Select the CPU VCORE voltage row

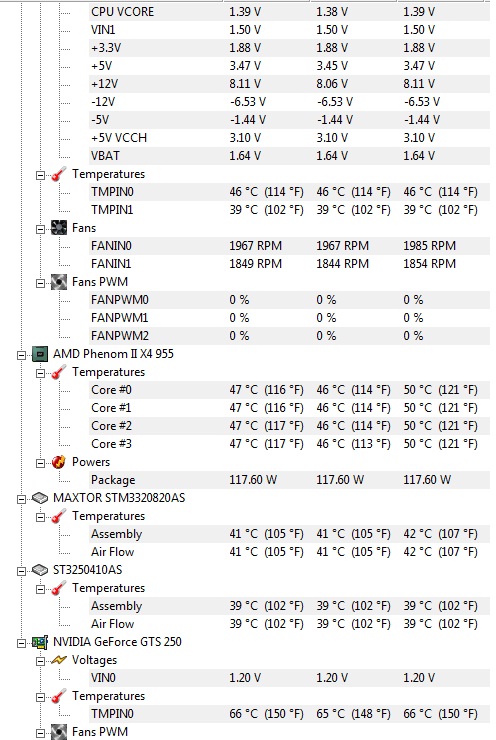(x=289, y=12)
